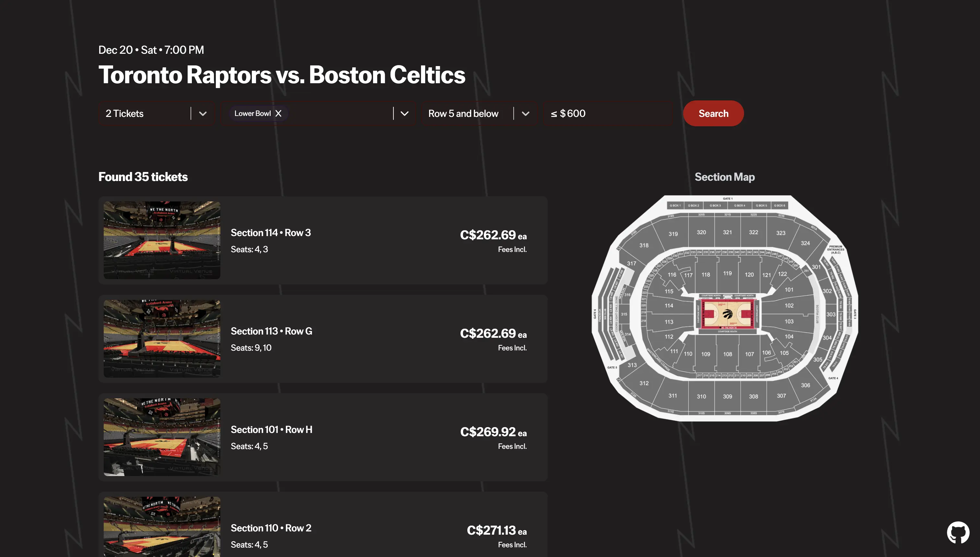This screenshot has height=557, width=980.
Task: Click the red Search button
Action: click(x=713, y=114)
